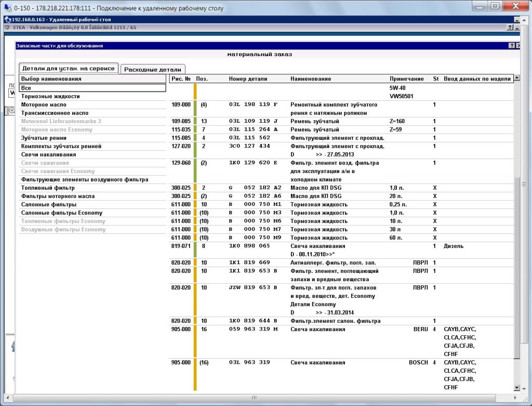
Task: Select 'Фильтрующие элементы воздушного фильтра' category
Action: click(x=92, y=179)
